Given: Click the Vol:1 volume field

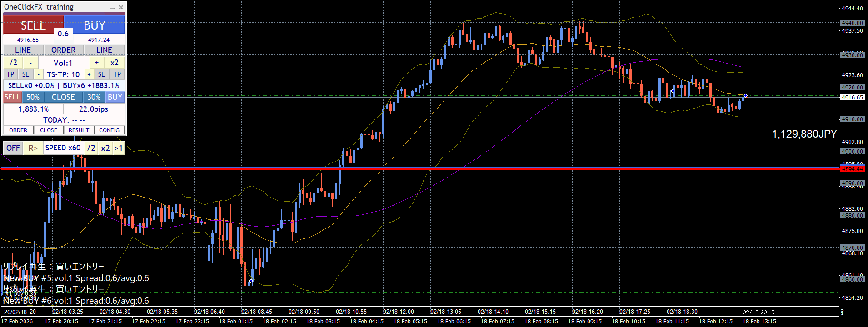Looking at the screenshot, I should (63, 63).
